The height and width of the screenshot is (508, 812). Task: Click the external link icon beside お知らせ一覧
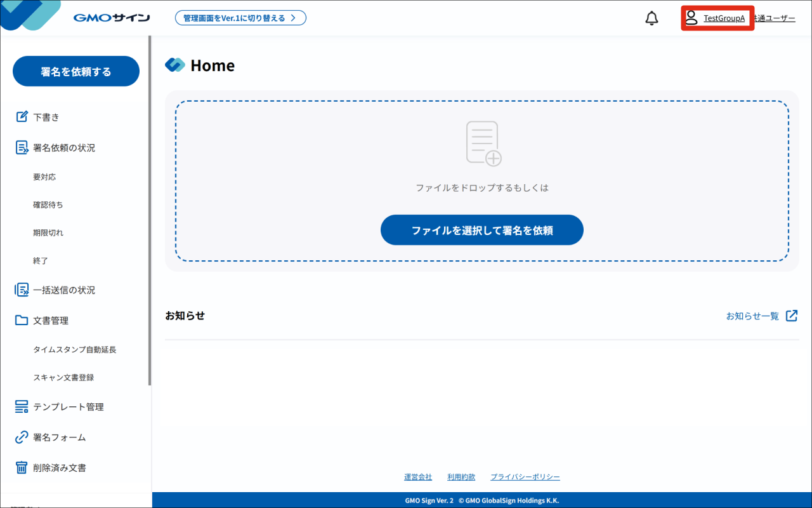click(x=792, y=316)
